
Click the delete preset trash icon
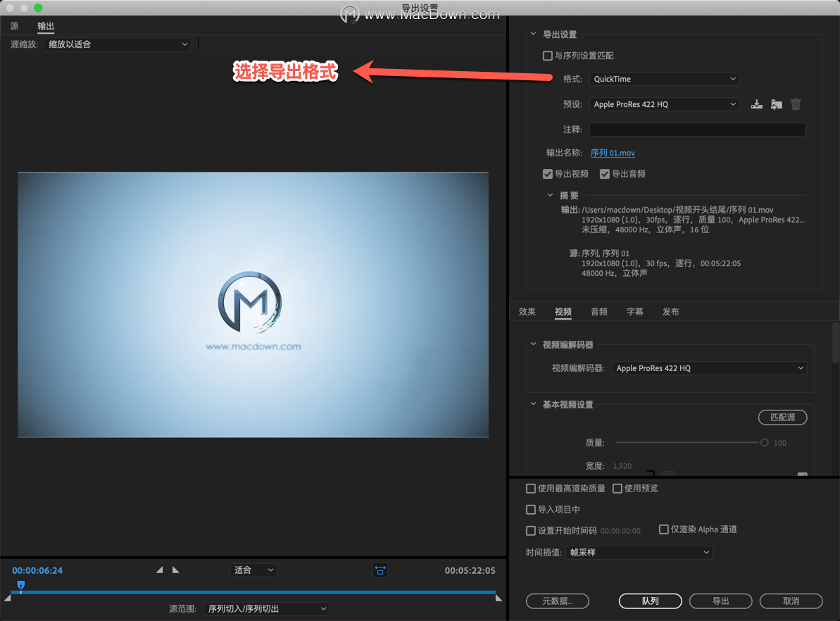pyautogui.click(x=796, y=104)
